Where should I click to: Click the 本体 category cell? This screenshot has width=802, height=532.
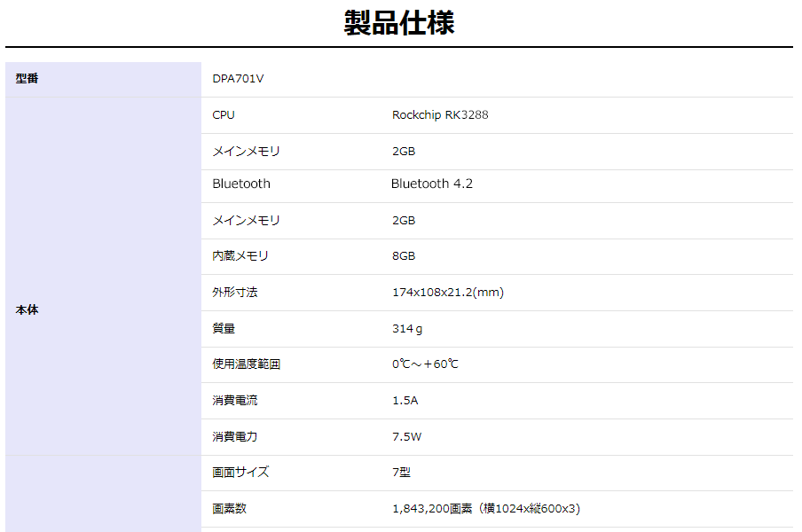[103, 276]
